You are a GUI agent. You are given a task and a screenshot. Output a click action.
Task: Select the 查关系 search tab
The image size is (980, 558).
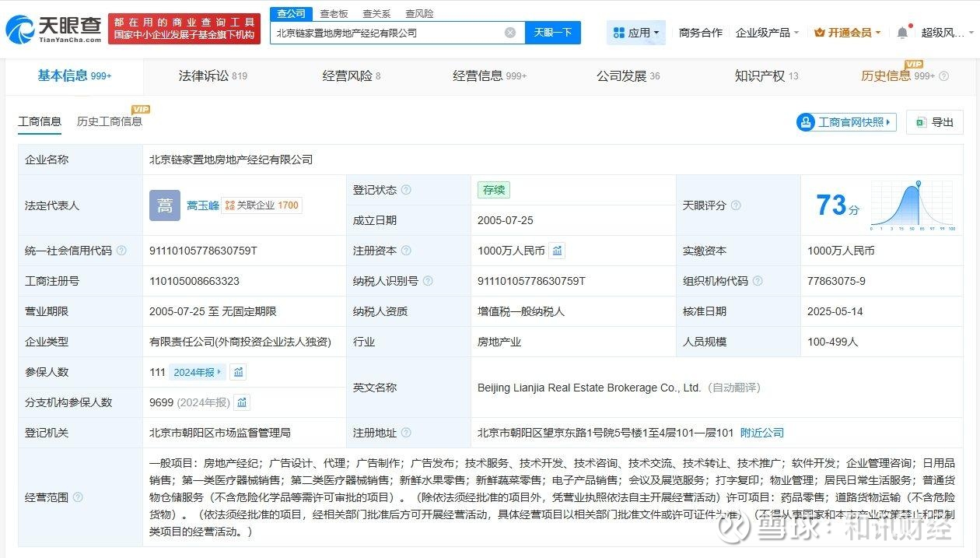pos(376,14)
